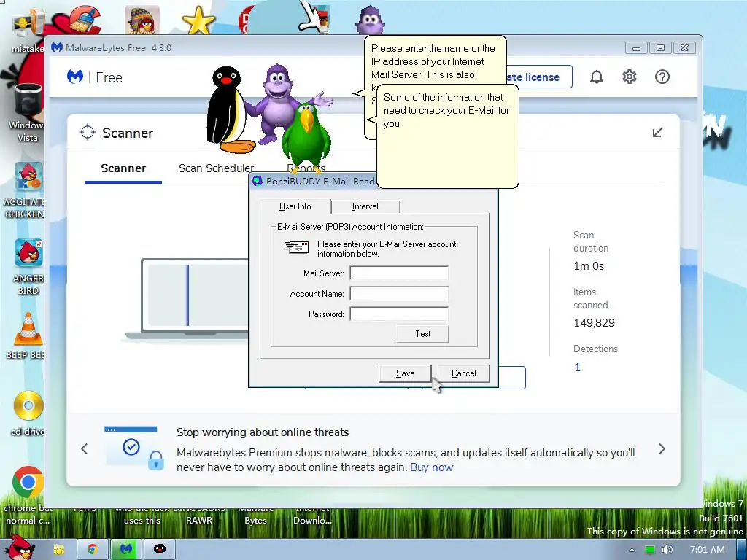
Task: Go to previous promo slide
Action: tap(85, 448)
